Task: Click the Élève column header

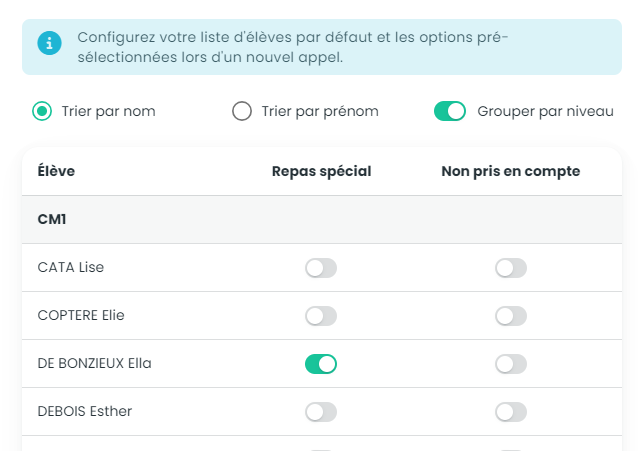Action: pos(56,171)
